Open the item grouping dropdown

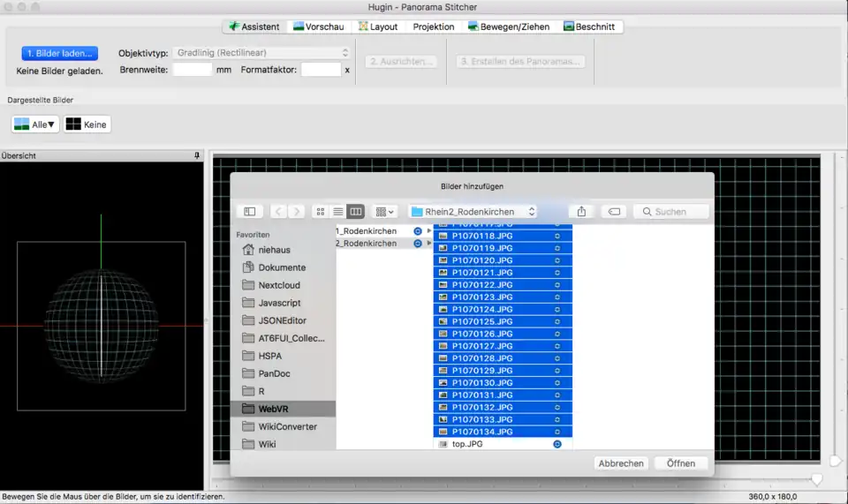385,212
